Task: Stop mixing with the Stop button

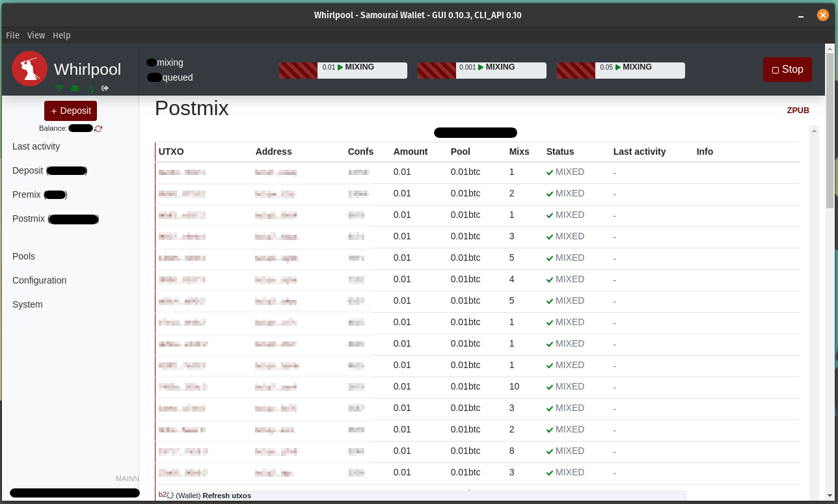Action: click(787, 70)
